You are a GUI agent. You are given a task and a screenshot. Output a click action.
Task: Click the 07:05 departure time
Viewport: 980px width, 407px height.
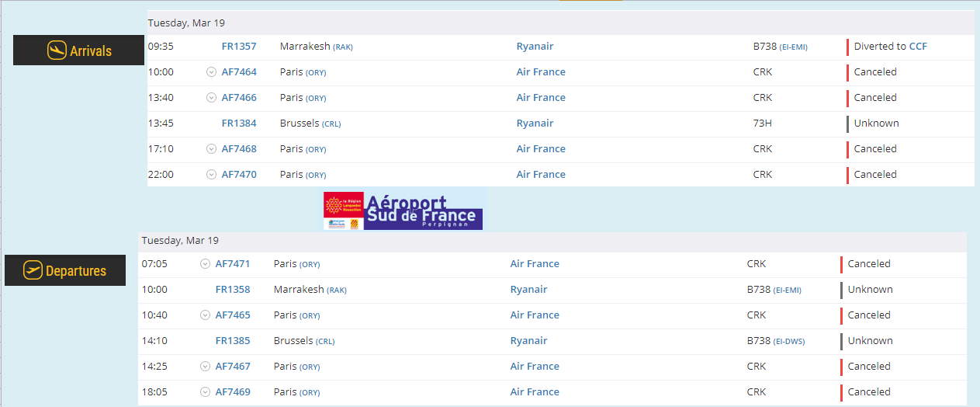tap(154, 264)
